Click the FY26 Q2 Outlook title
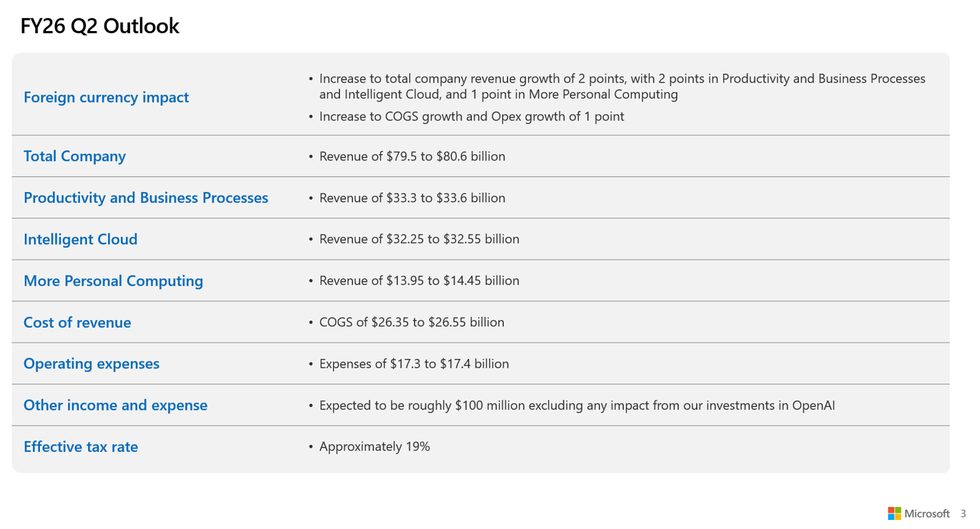This screenshot has width=980, height=529. click(100, 26)
